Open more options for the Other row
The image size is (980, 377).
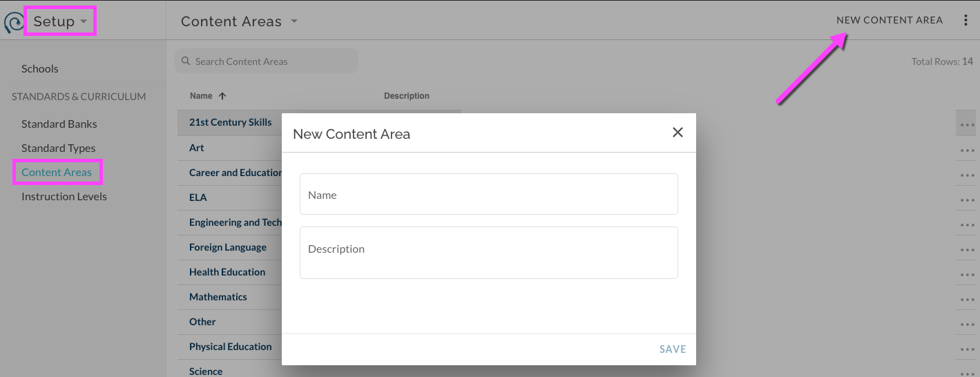click(x=967, y=325)
